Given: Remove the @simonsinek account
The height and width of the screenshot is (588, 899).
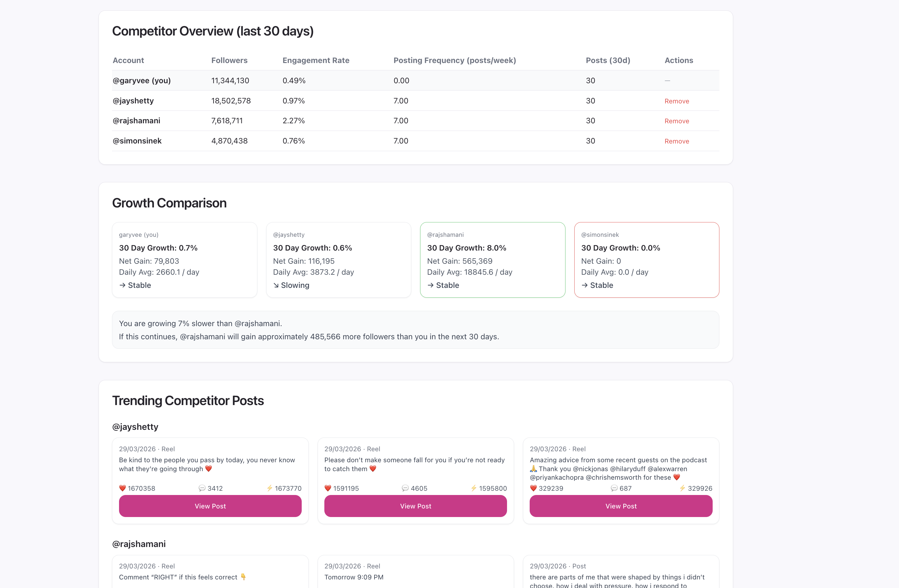Looking at the screenshot, I should pyautogui.click(x=677, y=141).
